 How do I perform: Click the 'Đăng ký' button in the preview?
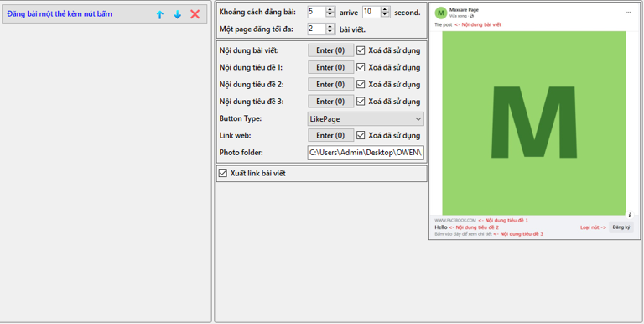coord(621,227)
